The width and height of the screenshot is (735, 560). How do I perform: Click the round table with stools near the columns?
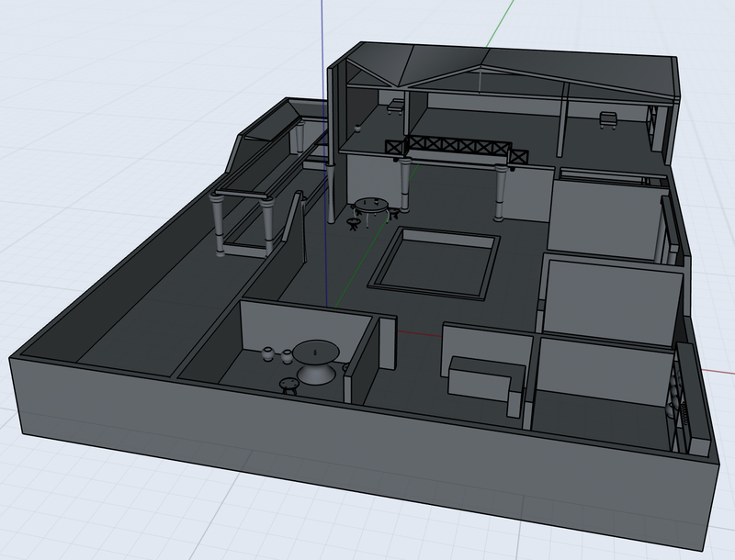370,203
